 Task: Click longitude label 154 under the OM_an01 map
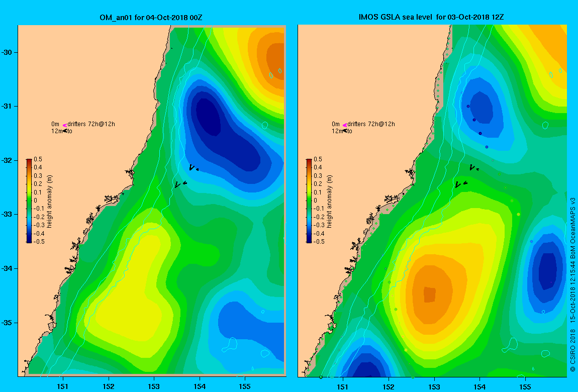tap(200, 386)
